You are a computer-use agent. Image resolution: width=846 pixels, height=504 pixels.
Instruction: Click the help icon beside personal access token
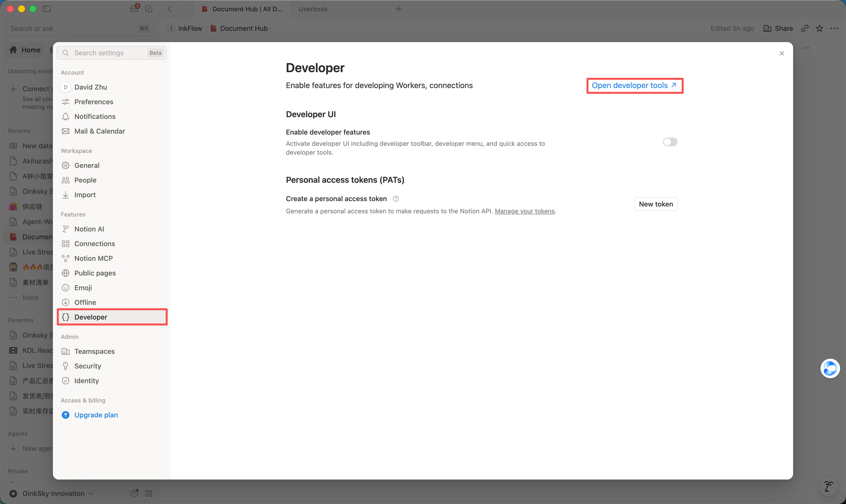tap(396, 199)
